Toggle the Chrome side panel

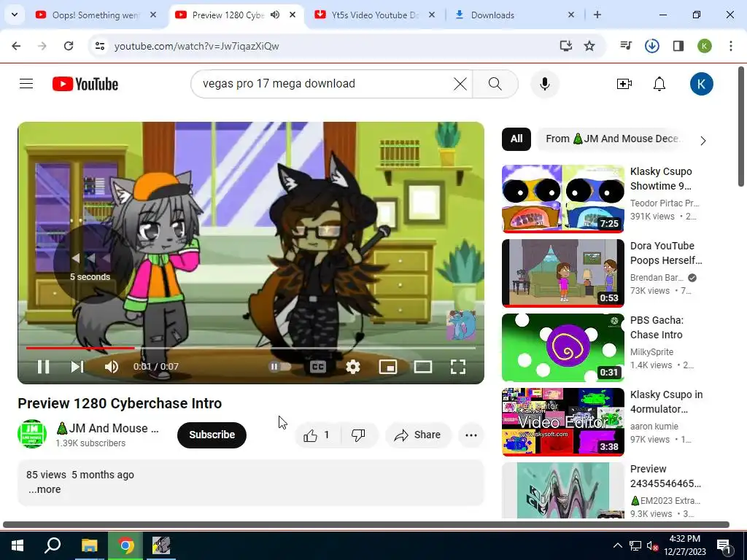[678, 46]
